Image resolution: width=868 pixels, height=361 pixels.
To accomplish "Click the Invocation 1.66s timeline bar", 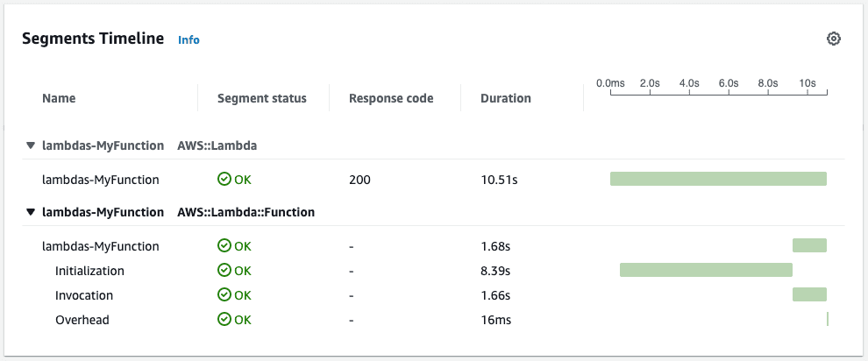I will tap(809, 294).
